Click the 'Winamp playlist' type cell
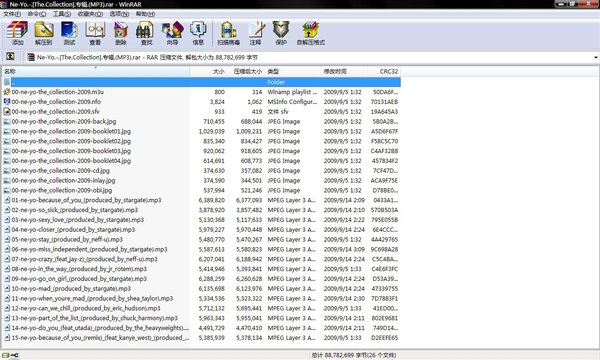 coord(292,92)
